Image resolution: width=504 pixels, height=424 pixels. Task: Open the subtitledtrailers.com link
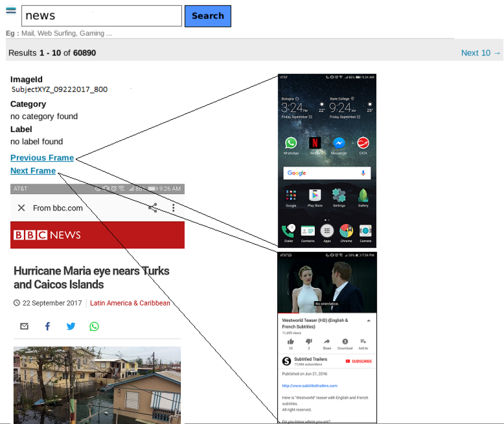tap(310, 386)
